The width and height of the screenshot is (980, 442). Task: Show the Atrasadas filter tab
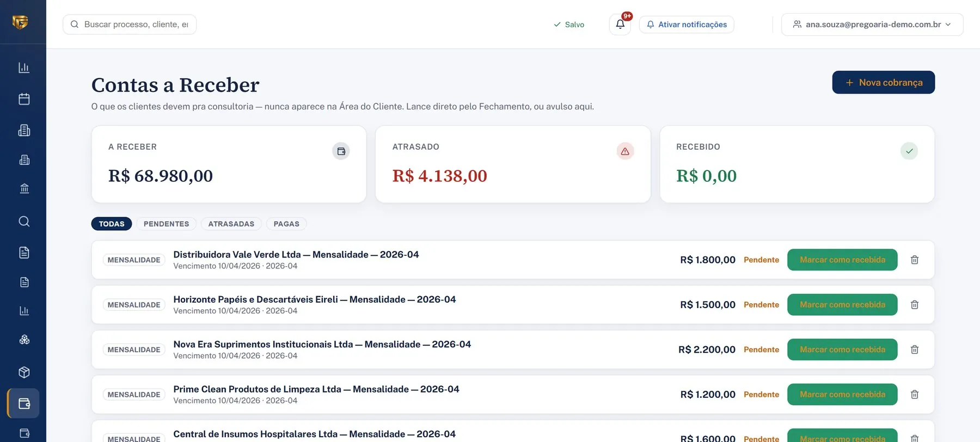pos(231,224)
